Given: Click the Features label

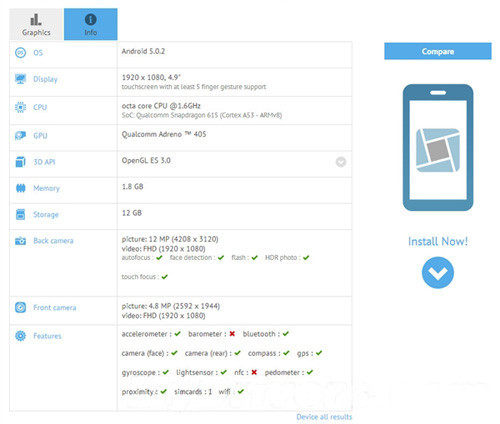Looking at the screenshot, I should [47, 336].
